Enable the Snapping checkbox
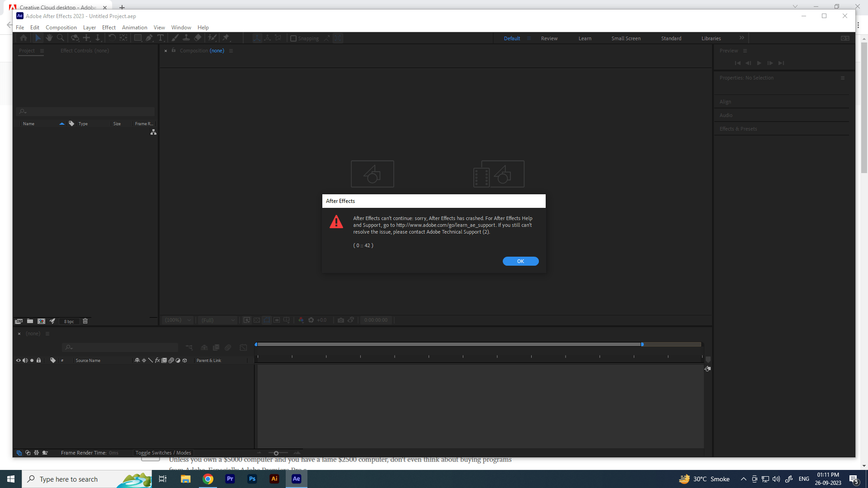The image size is (868, 488). [294, 38]
